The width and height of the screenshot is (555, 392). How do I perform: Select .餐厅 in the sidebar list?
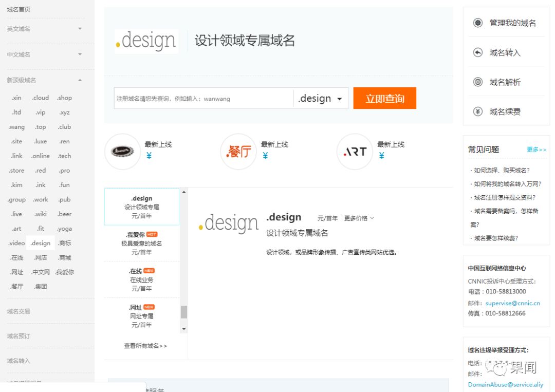click(x=16, y=287)
